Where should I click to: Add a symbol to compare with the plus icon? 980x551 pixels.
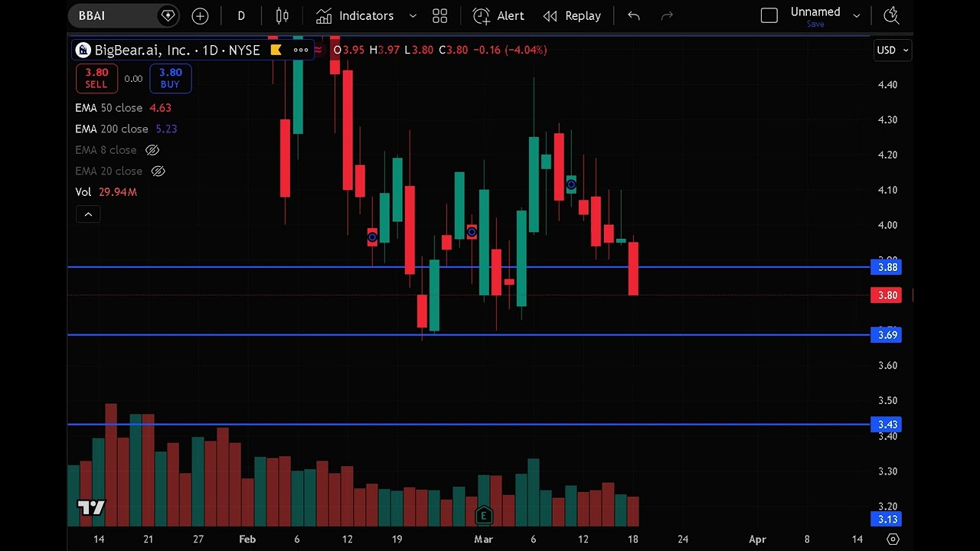[x=200, y=15]
